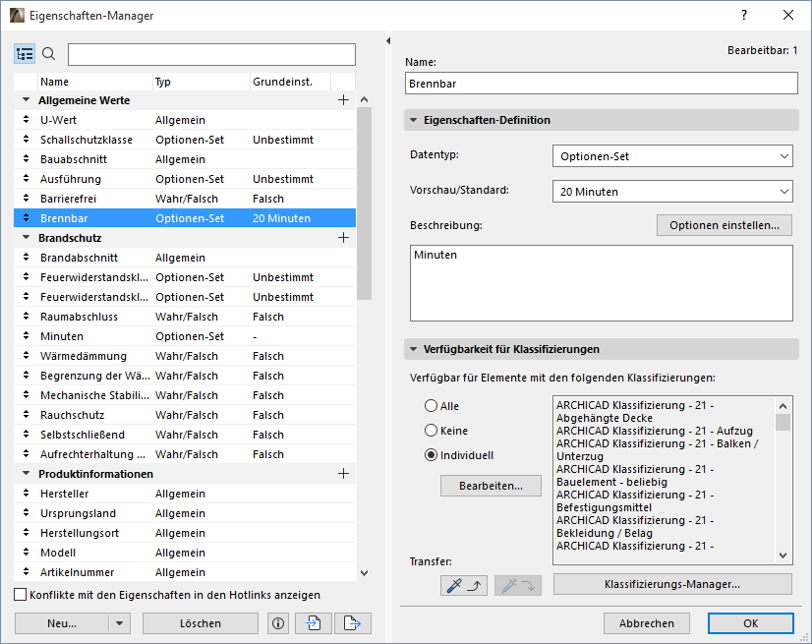Open Optionen einstellen... dialog

point(725,225)
